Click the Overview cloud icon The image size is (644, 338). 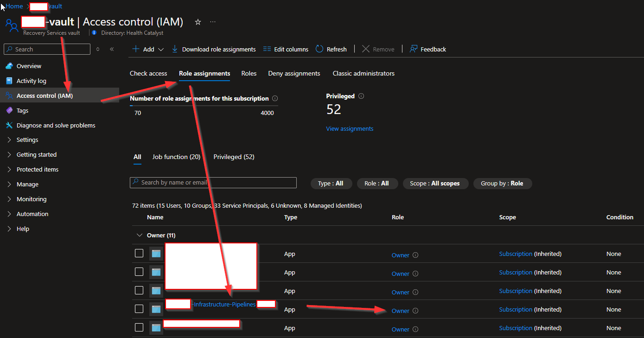point(9,66)
